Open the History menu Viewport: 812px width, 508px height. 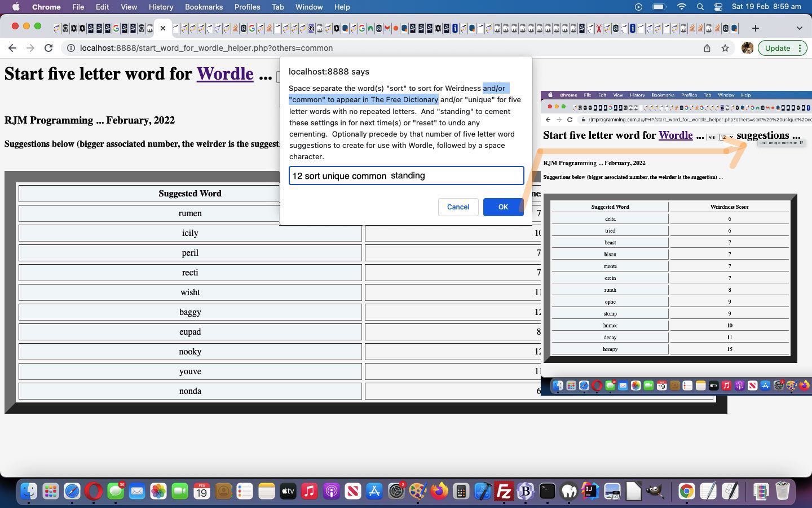[x=161, y=7]
